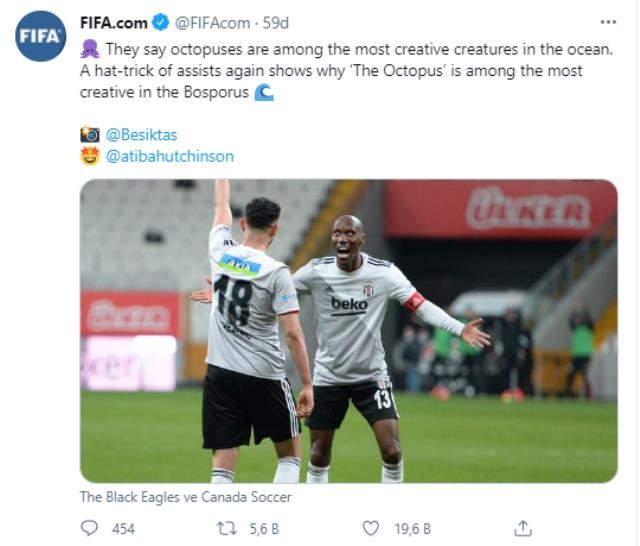Click the FIFA.com account name

pyautogui.click(x=114, y=22)
